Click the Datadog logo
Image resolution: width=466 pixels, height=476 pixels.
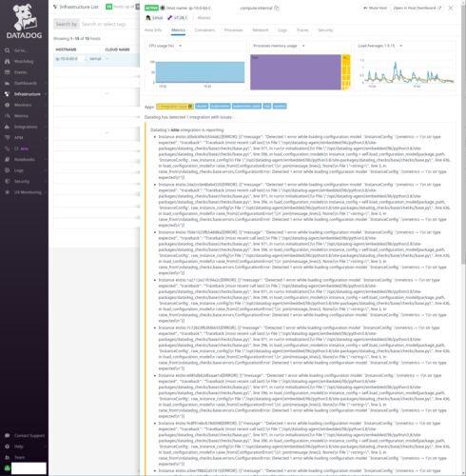pyautogui.click(x=25, y=21)
